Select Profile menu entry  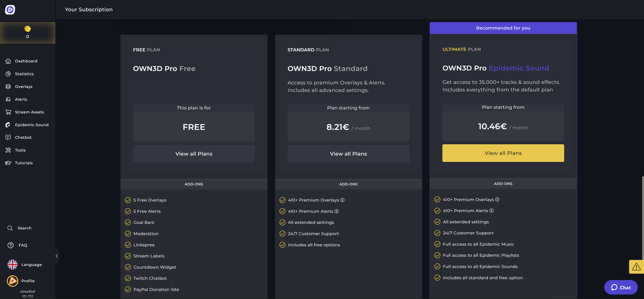click(x=28, y=281)
